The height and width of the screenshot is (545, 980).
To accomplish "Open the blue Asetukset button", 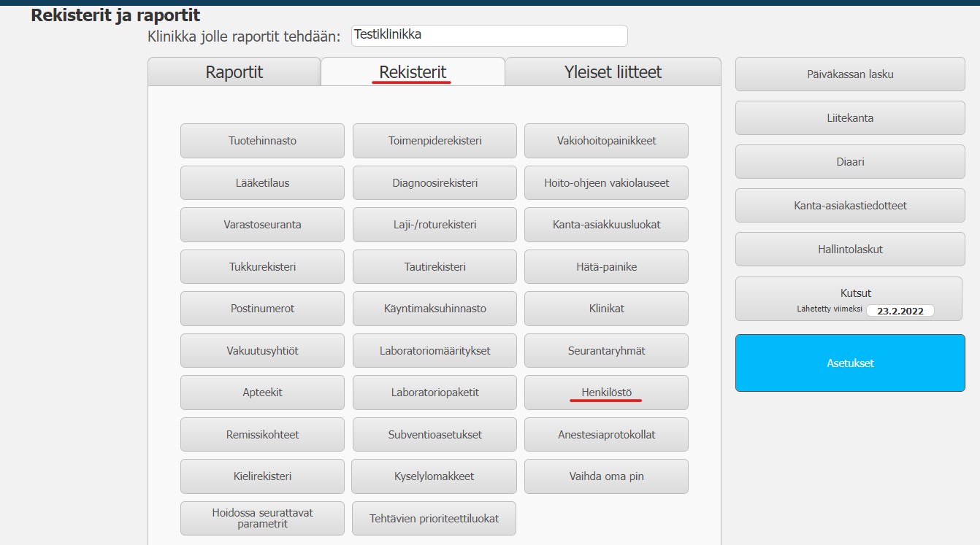I will [850, 363].
